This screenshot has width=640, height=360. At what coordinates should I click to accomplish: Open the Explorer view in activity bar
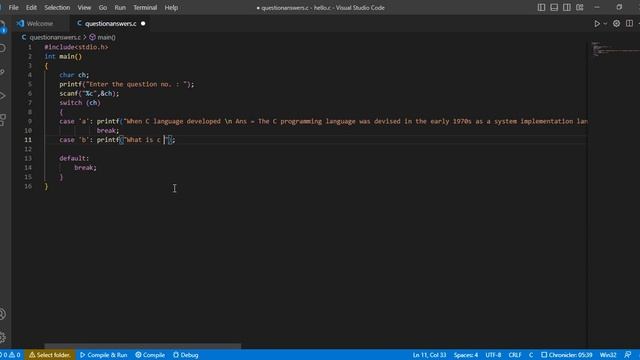3,27
